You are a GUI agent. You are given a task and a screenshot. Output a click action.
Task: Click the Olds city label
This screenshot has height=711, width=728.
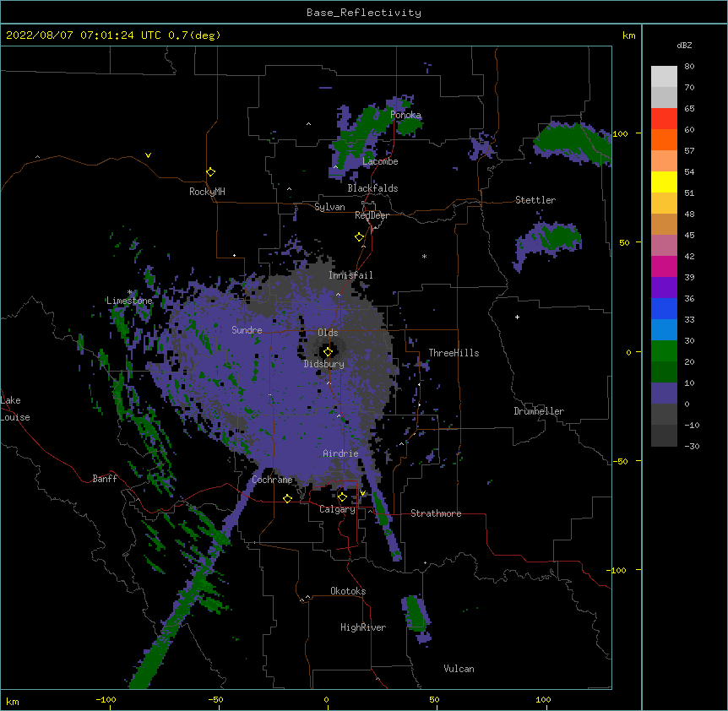[x=328, y=333]
